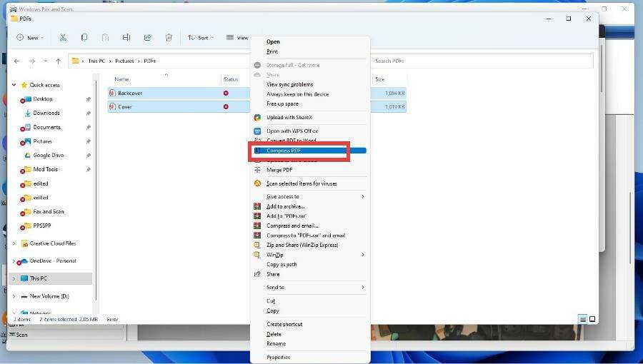The width and height of the screenshot is (643, 364).
Task: Go up one folder level
Action: [x=59, y=61]
